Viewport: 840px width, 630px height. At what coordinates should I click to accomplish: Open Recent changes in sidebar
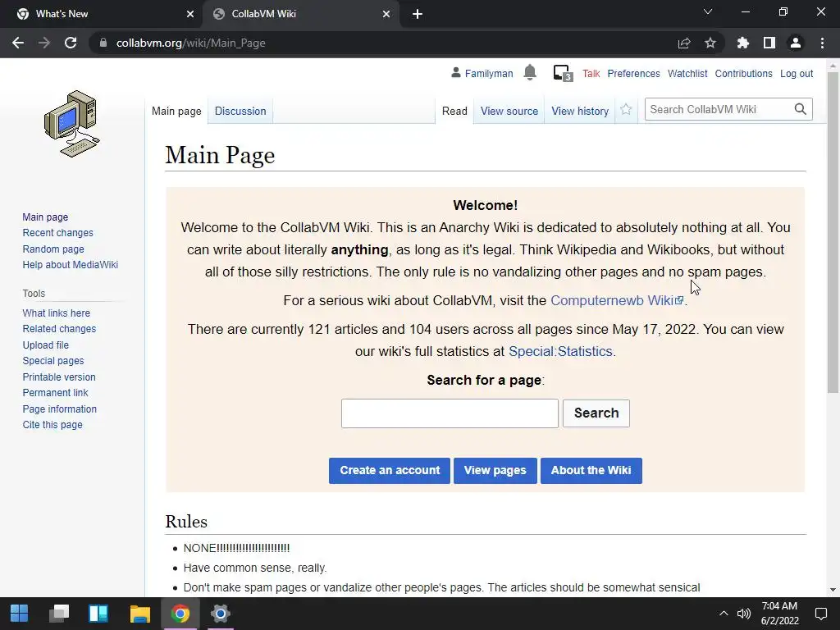click(58, 232)
